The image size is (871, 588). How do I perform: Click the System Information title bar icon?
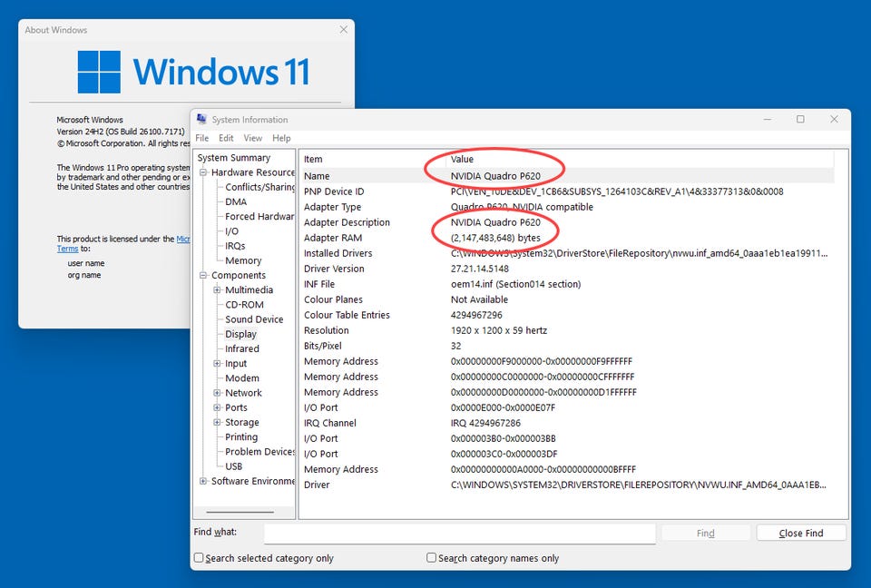click(201, 120)
